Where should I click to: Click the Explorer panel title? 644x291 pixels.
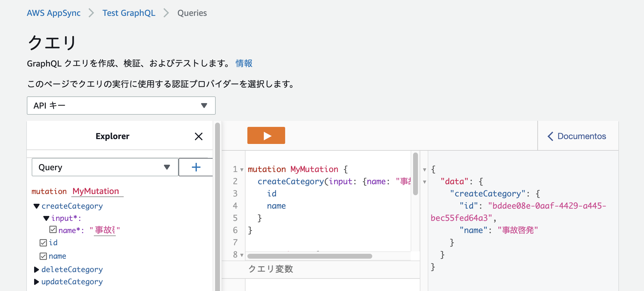112,136
